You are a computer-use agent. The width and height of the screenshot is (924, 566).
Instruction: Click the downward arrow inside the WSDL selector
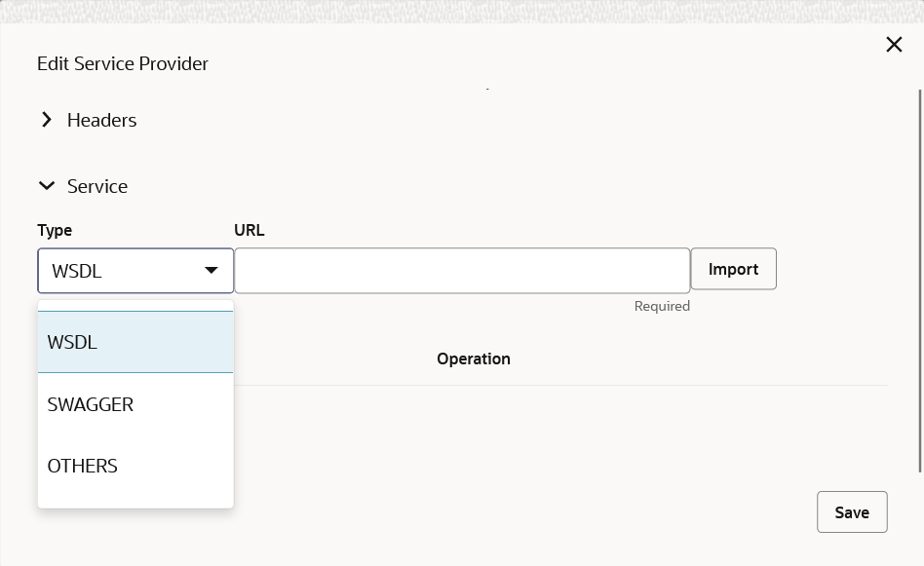click(x=212, y=270)
